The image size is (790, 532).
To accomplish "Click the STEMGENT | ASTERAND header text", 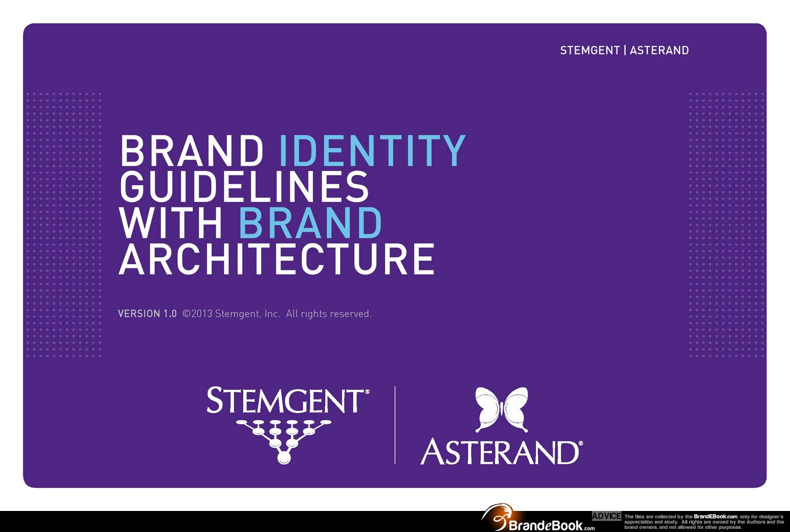I will point(625,51).
